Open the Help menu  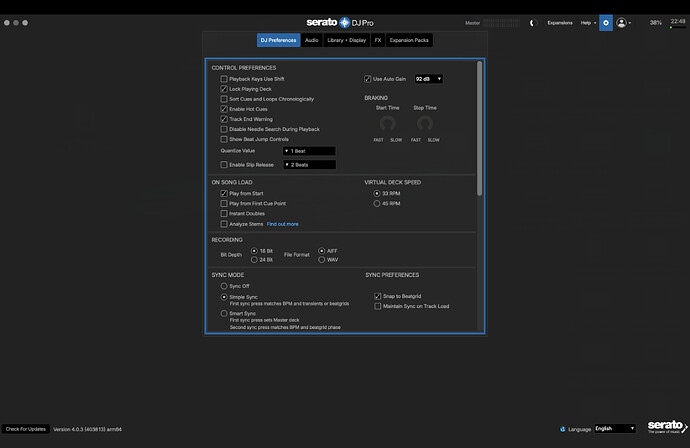pyautogui.click(x=587, y=22)
